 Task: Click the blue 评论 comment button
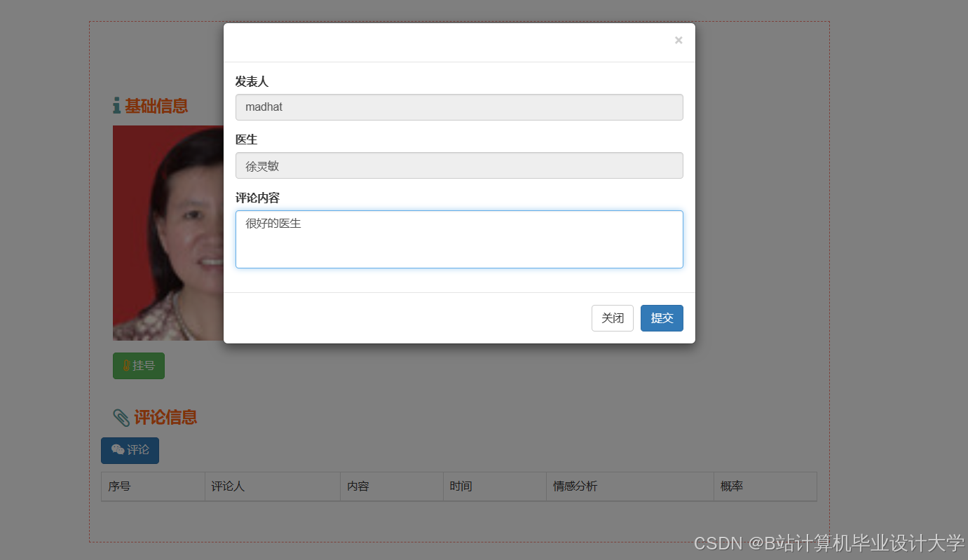click(130, 450)
